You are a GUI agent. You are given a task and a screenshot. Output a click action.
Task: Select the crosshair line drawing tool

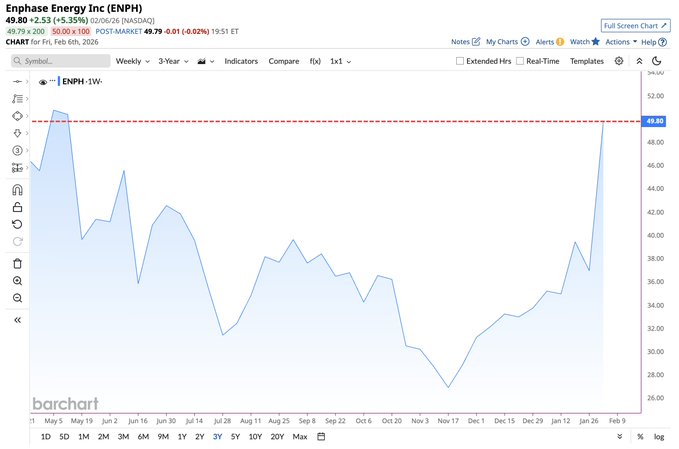pos(17,81)
